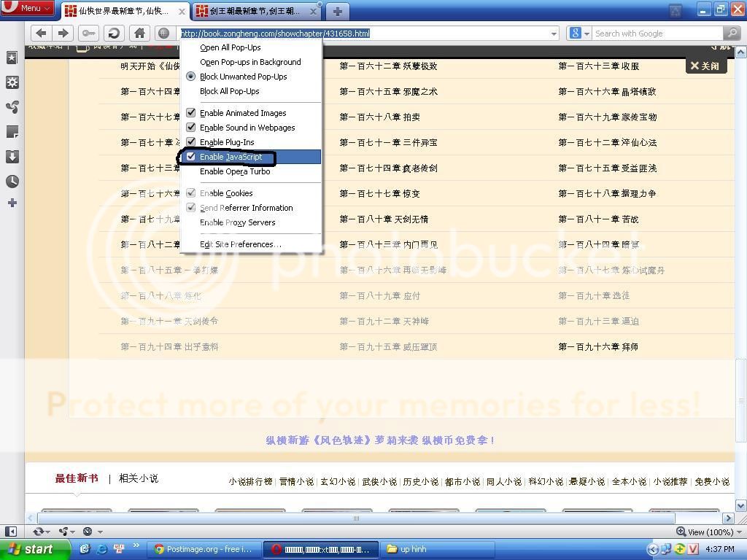Viewport: 747px width, 560px height.
Task: Click in the Search with Google field
Action: 657,33
